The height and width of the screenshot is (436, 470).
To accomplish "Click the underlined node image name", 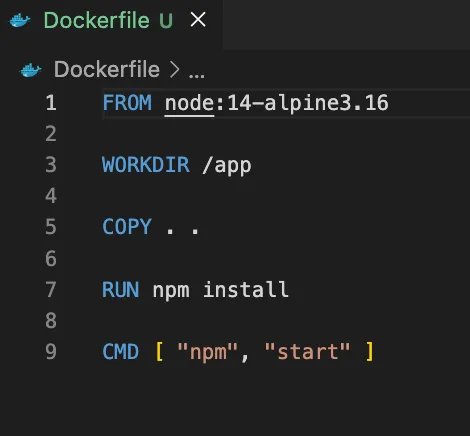I will pos(189,103).
